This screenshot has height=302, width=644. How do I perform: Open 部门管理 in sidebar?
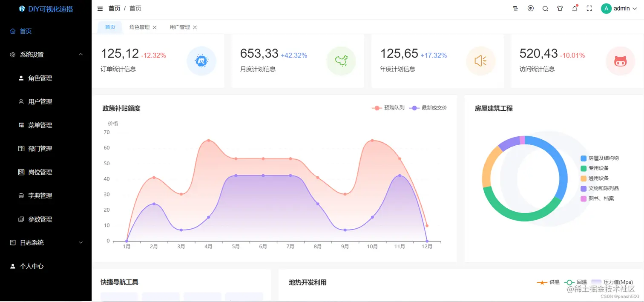46,149
